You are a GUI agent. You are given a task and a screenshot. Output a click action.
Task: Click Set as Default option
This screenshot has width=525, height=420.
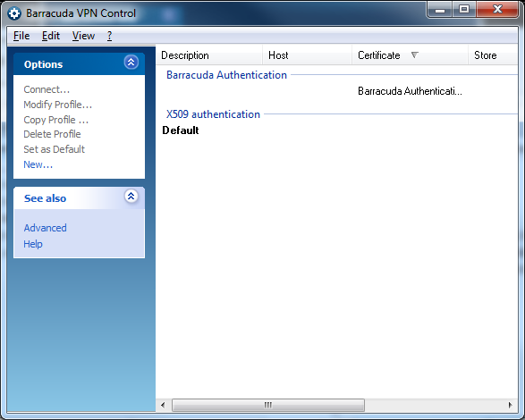point(54,149)
